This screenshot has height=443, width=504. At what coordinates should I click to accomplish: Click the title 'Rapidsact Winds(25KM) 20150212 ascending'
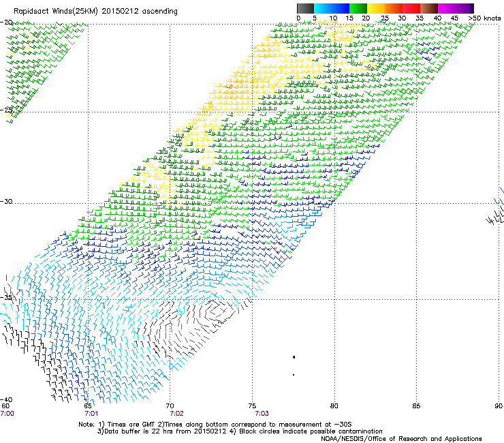95,12
